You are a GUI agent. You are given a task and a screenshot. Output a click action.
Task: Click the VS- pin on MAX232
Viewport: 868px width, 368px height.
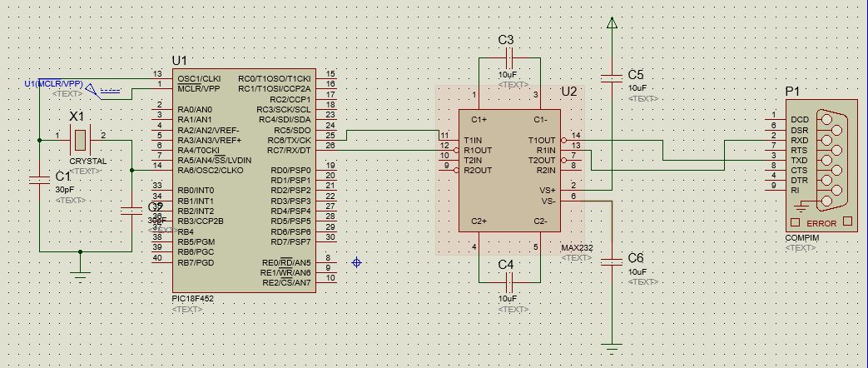548,201
